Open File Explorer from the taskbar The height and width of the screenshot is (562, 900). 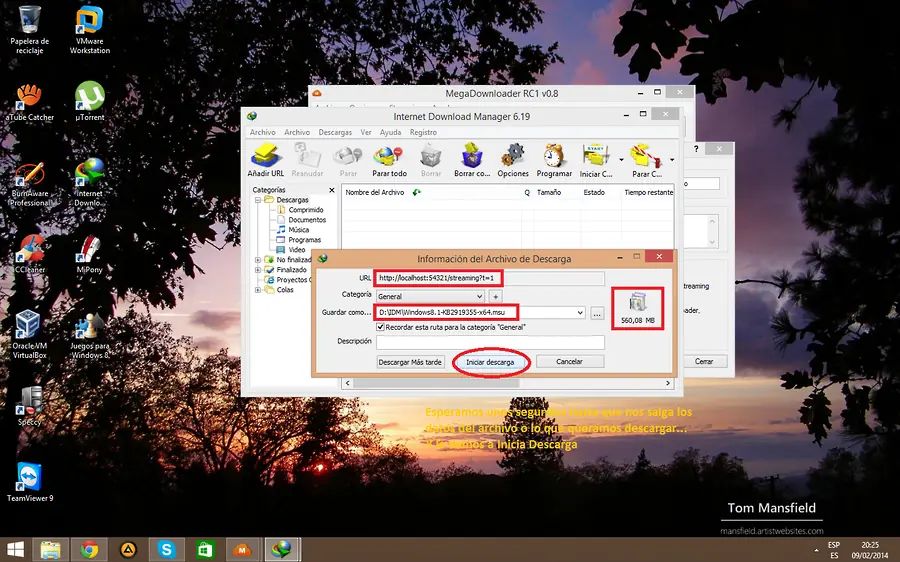51,550
